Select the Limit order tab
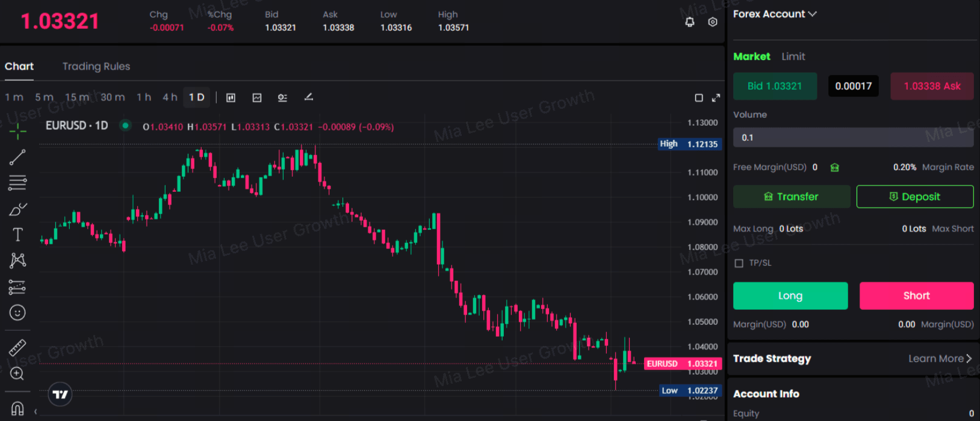The width and height of the screenshot is (980, 421). tap(793, 57)
